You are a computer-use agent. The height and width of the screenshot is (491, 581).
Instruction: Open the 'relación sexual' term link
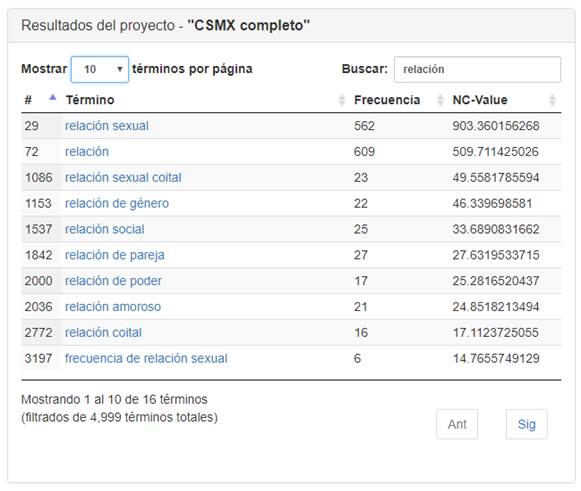(x=107, y=126)
